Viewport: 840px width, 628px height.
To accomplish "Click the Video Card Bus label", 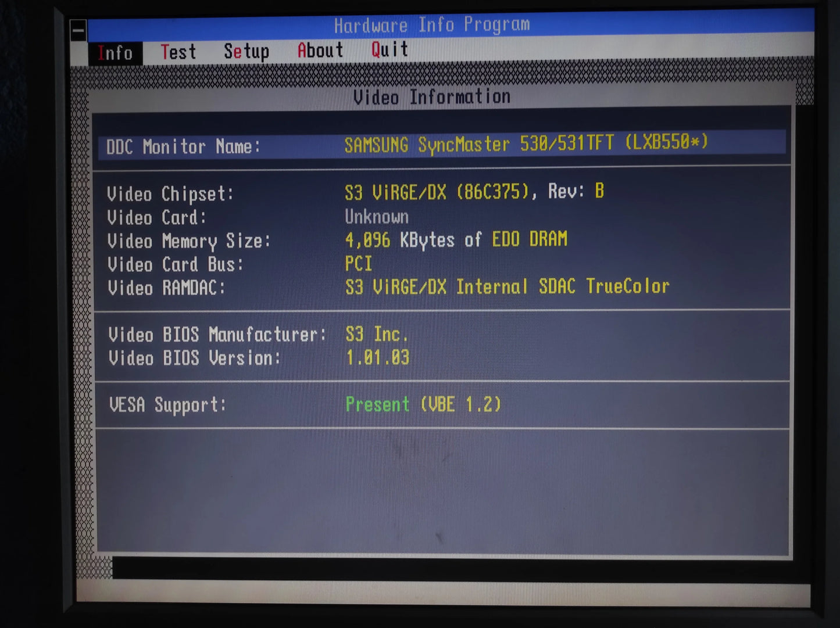I will [176, 265].
